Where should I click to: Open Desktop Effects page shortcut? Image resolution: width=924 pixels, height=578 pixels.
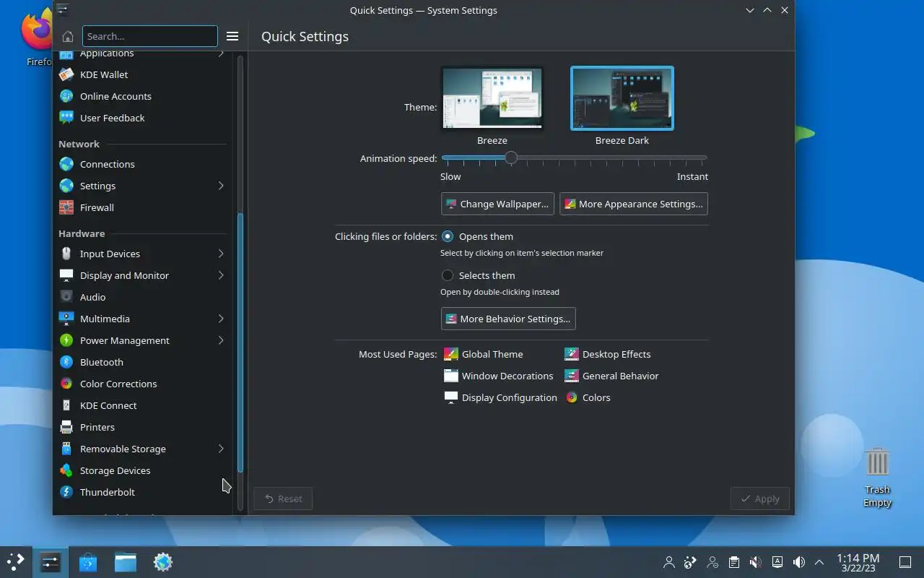click(607, 354)
